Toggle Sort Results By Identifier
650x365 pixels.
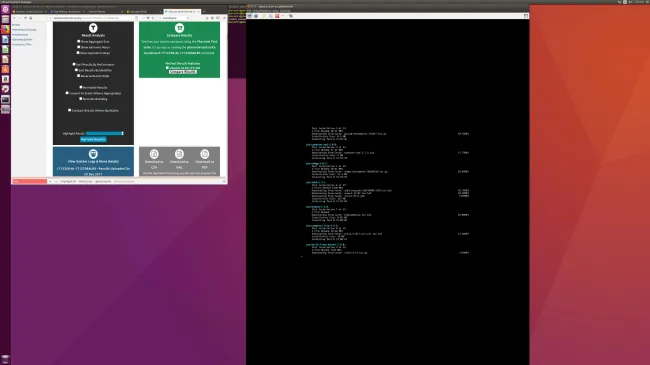coord(76,70)
